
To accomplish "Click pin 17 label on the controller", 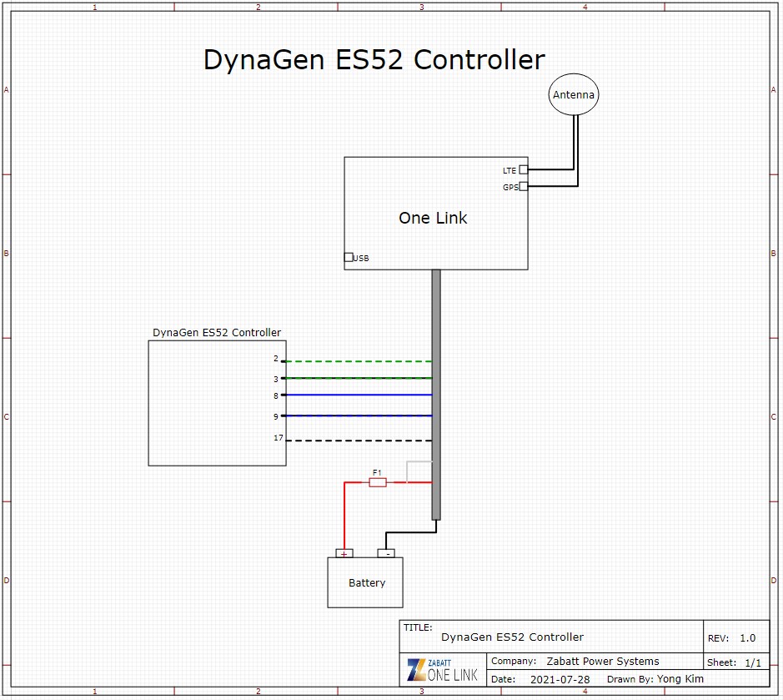I will click(x=278, y=438).
